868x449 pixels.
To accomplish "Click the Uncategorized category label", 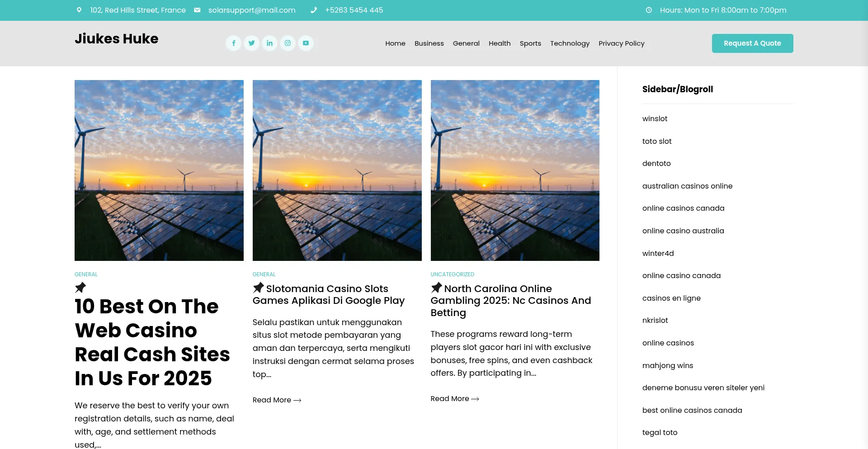I will click(452, 274).
